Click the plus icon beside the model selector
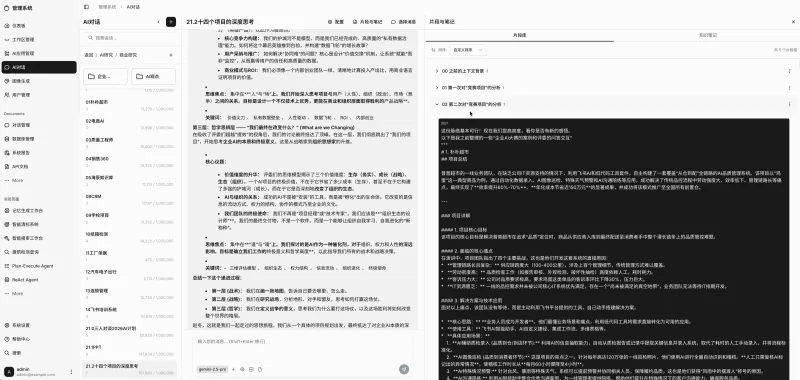The width and height of the screenshot is (800, 380). [x=234, y=369]
